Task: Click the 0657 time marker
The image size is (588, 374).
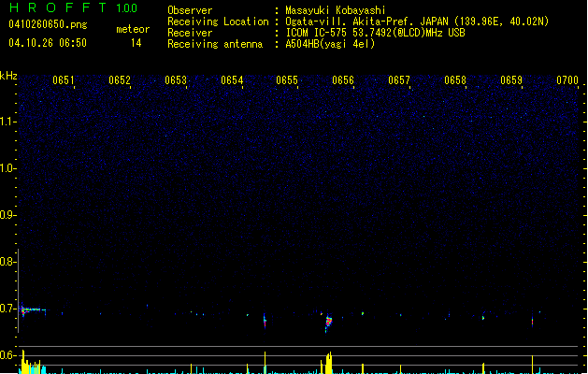Action: pyautogui.click(x=399, y=80)
